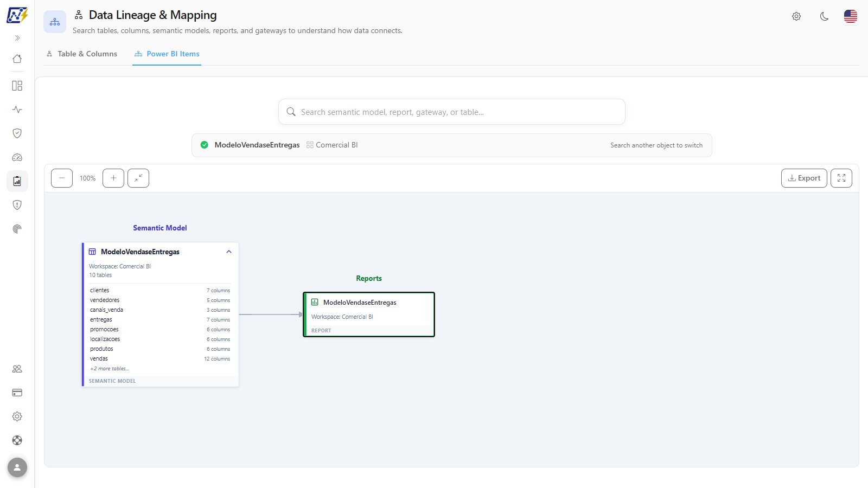Open the billing card sidebar icon
868x488 pixels.
tap(17, 393)
